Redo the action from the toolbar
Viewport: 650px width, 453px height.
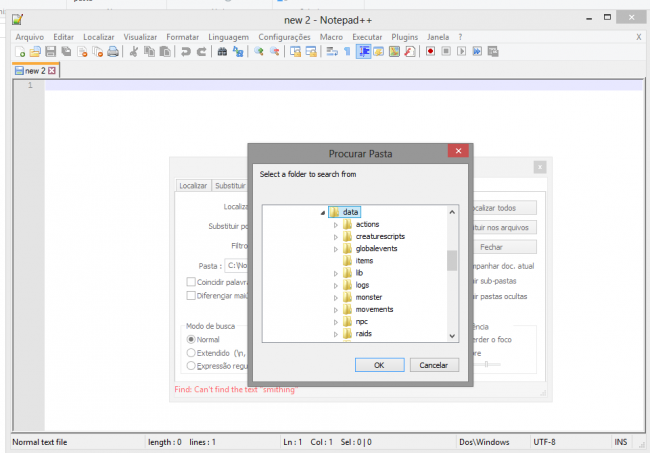pos(201,51)
